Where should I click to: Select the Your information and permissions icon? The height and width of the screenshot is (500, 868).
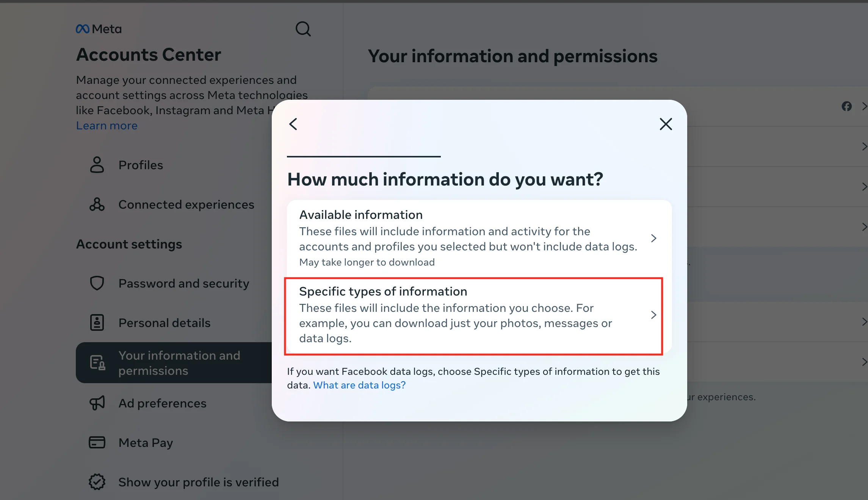(97, 362)
